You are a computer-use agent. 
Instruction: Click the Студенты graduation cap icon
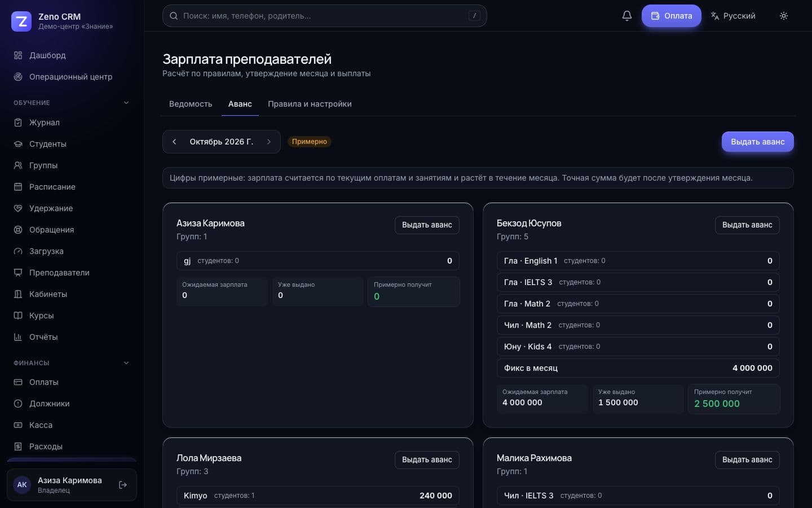(x=18, y=144)
